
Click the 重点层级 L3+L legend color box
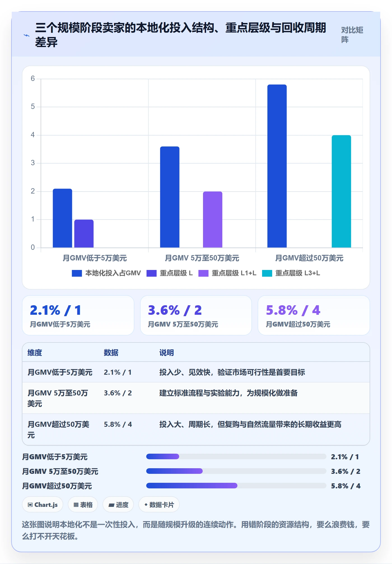(267, 273)
